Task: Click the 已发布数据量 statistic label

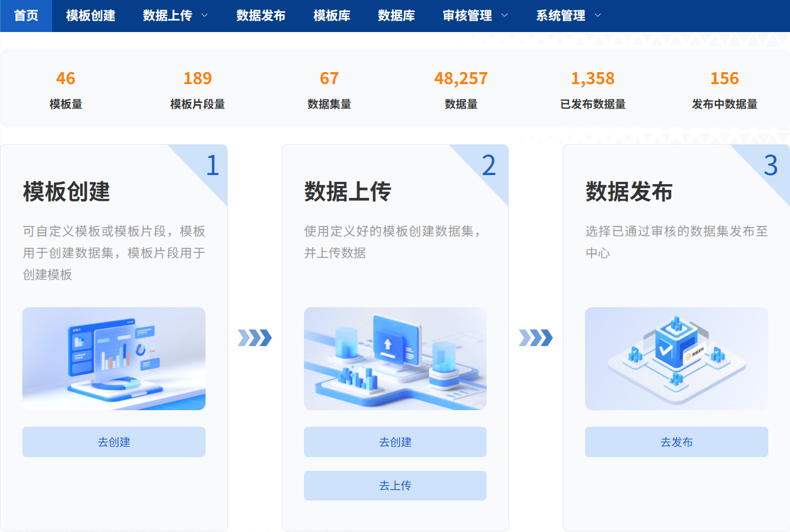Action: point(593,104)
